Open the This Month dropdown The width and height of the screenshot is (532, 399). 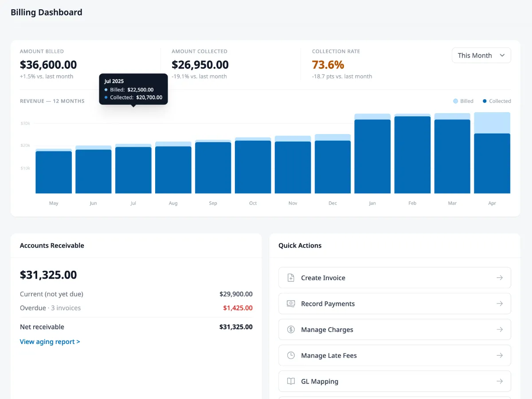pyautogui.click(x=481, y=55)
